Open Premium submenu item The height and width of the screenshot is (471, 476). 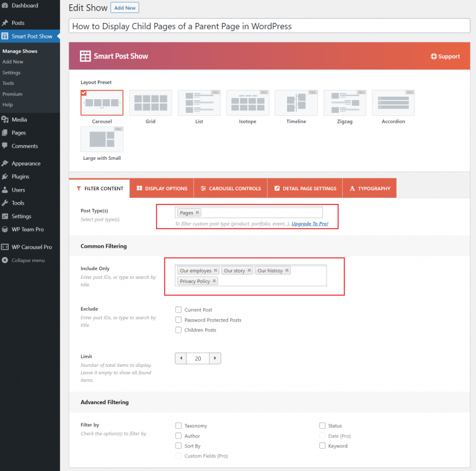[x=12, y=94]
